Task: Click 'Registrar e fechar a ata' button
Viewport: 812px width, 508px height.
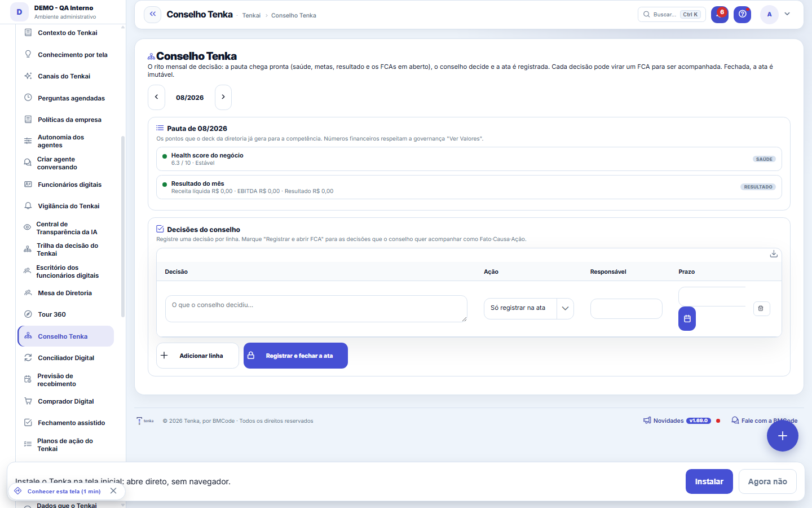Action: coord(295,356)
